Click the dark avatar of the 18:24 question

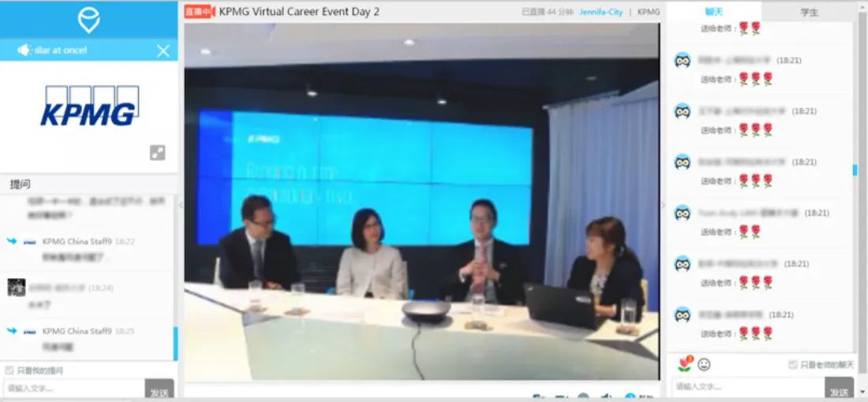pos(17,287)
